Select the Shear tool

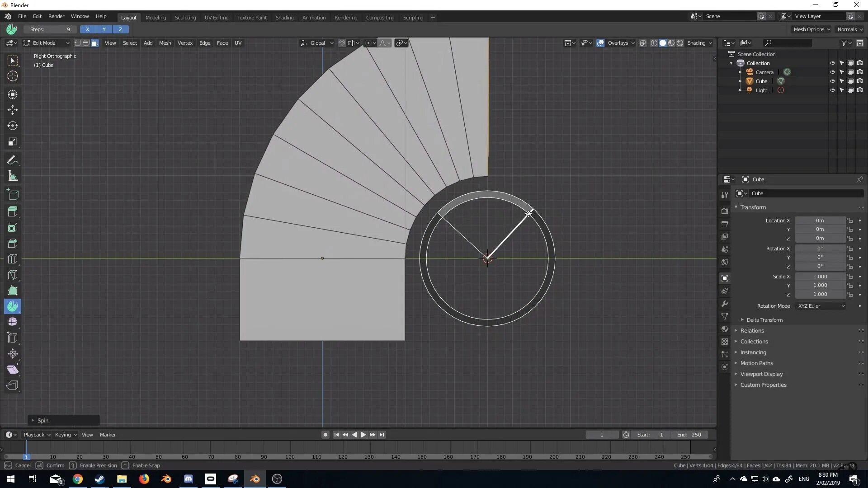coord(13,369)
